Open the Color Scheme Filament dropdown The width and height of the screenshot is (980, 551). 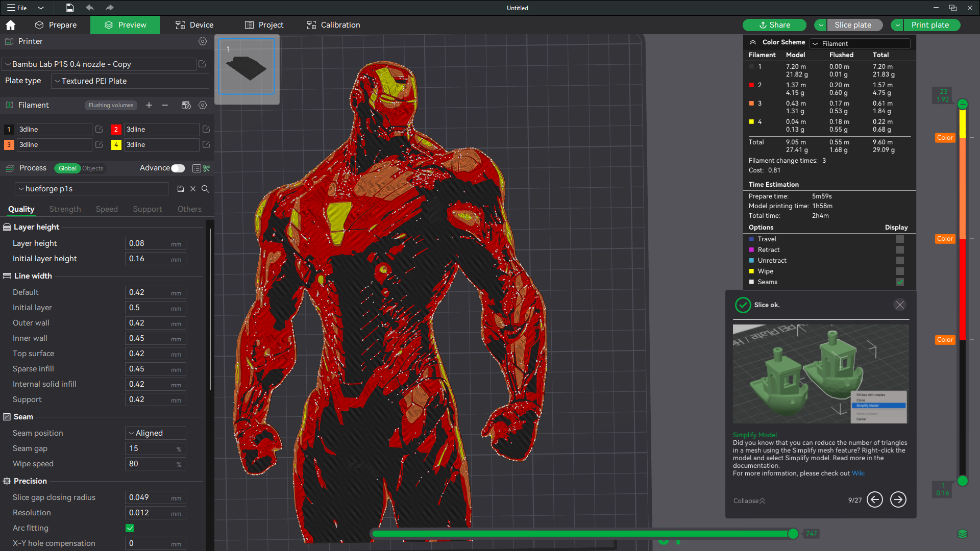(x=860, y=43)
